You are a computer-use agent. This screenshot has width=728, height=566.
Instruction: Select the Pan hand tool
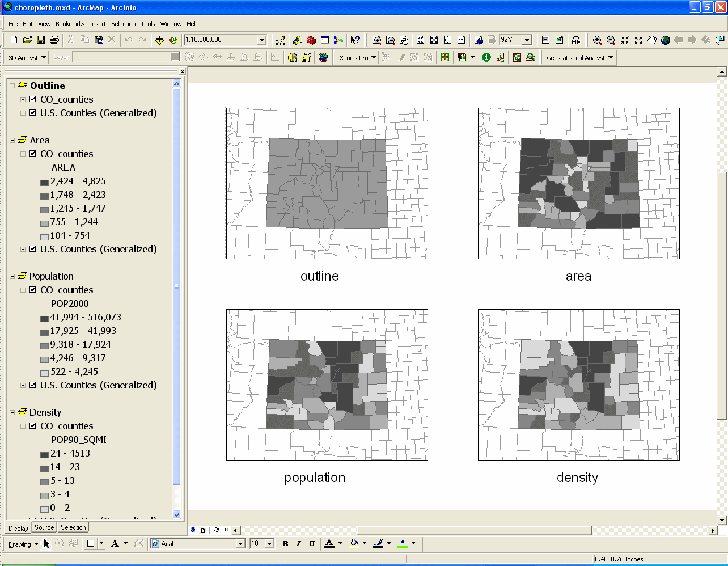click(652, 40)
